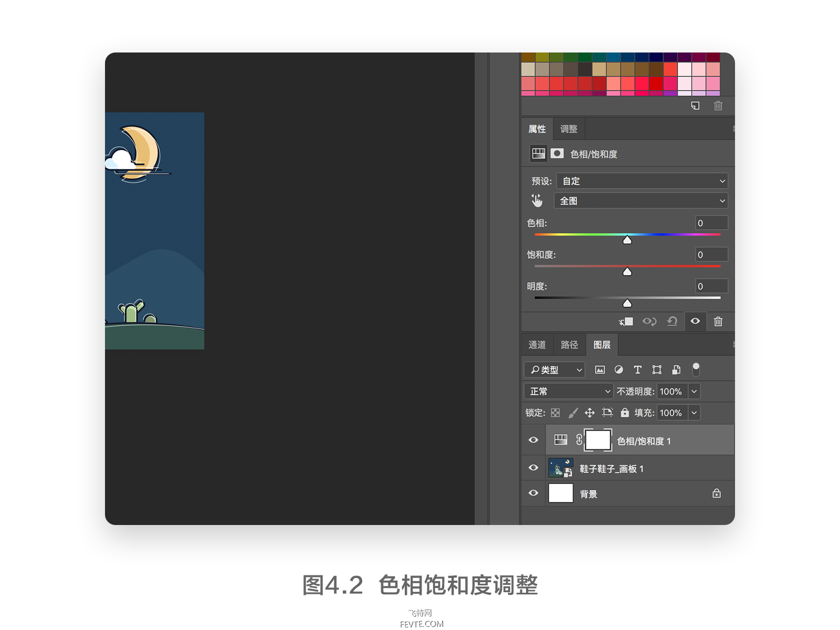Filter layers by type (T) layers icon
This screenshot has height=630, width=840.
[x=637, y=370]
